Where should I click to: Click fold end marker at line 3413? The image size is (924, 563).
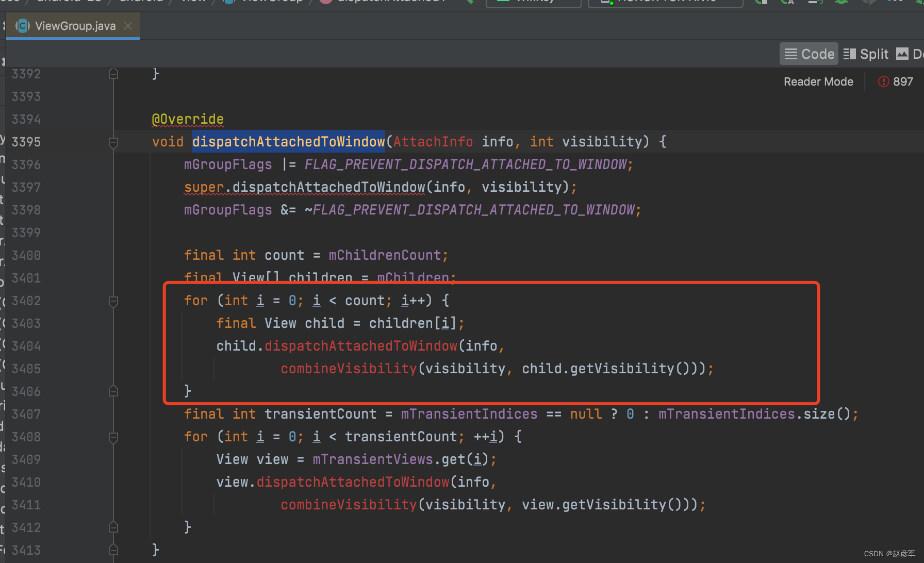coord(113,550)
